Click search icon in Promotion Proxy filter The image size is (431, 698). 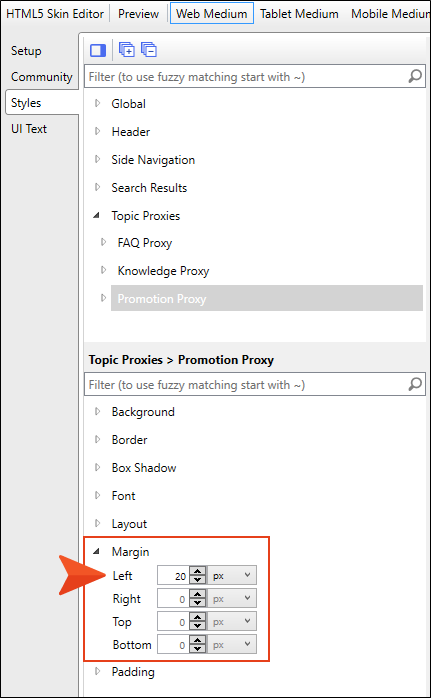point(415,384)
